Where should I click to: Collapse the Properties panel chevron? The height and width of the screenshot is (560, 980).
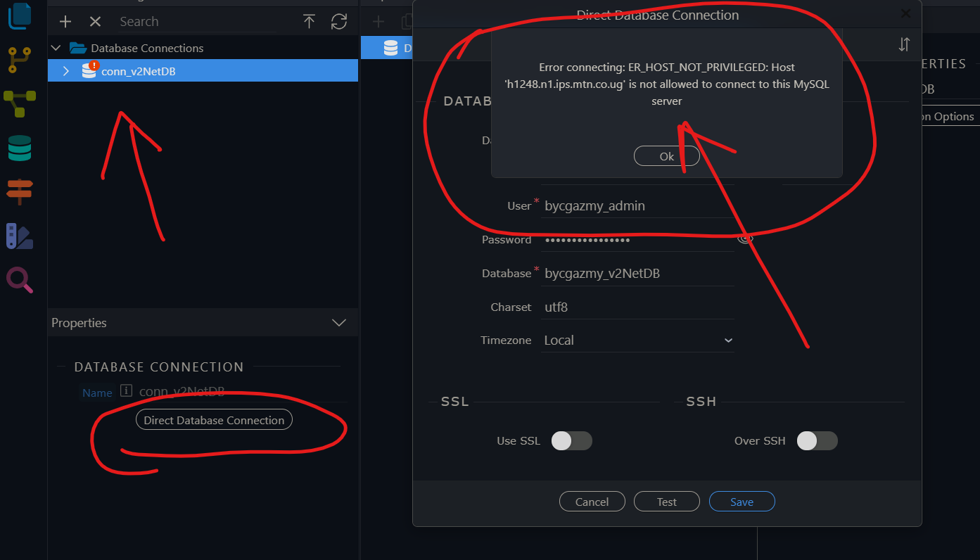338,323
